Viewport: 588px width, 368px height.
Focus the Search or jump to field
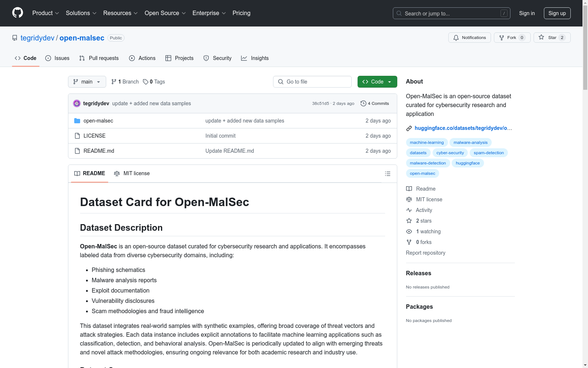pos(452,13)
